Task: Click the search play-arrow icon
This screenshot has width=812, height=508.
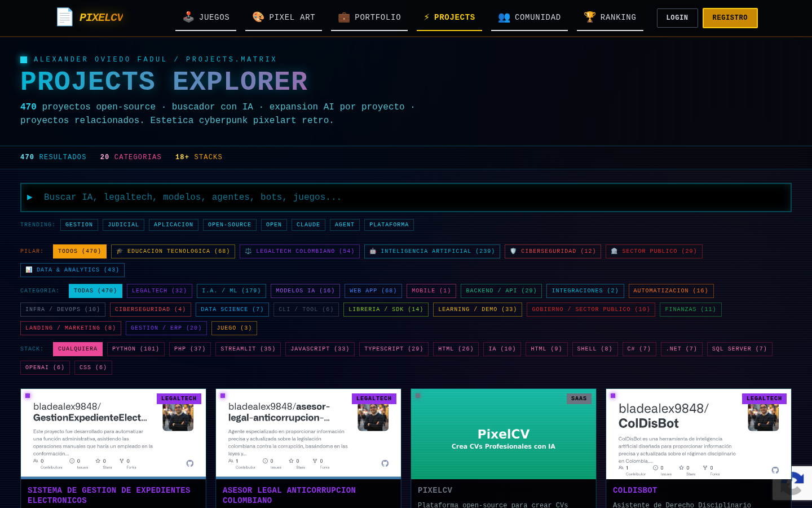Action: pyautogui.click(x=30, y=197)
